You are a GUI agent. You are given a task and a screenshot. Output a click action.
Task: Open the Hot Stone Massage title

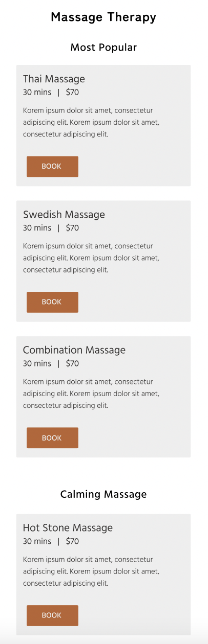pyautogui.click(x=68, y=528)
